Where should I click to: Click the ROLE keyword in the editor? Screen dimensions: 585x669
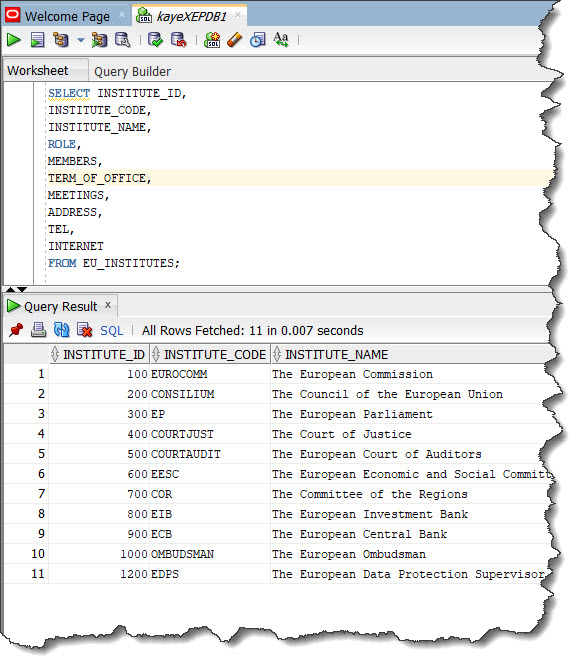[62, 144]
